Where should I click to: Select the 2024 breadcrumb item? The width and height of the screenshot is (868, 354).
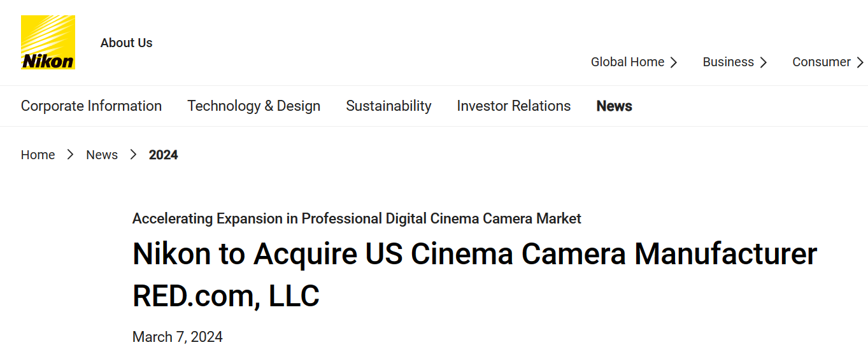coord(163,155)
